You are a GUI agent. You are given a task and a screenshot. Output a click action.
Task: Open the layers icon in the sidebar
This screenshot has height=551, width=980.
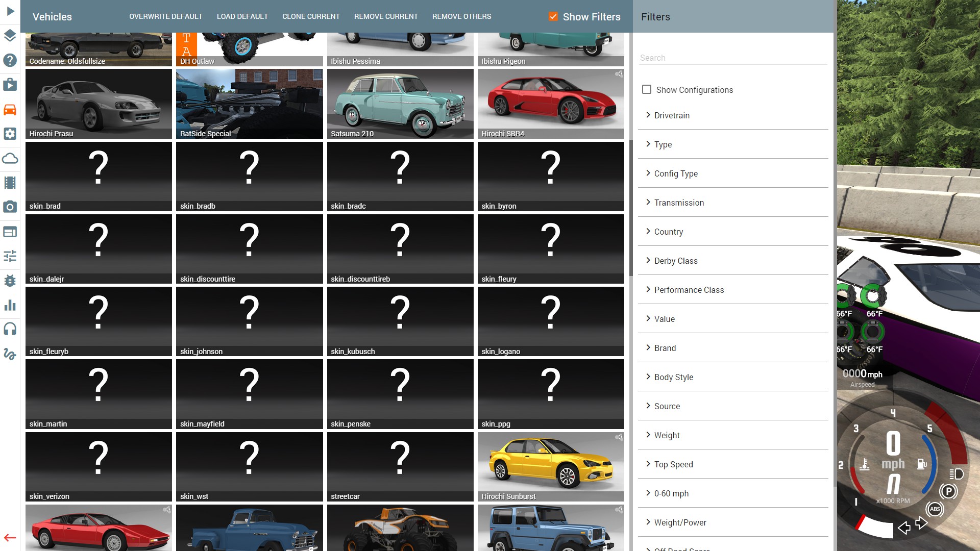coord(10,36)
